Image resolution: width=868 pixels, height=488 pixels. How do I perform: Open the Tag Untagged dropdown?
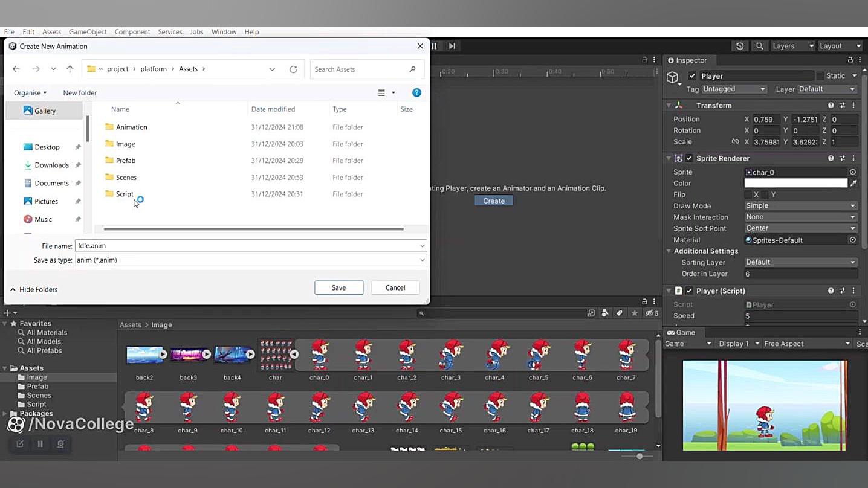pyautogui.click(x=734, y=89)
